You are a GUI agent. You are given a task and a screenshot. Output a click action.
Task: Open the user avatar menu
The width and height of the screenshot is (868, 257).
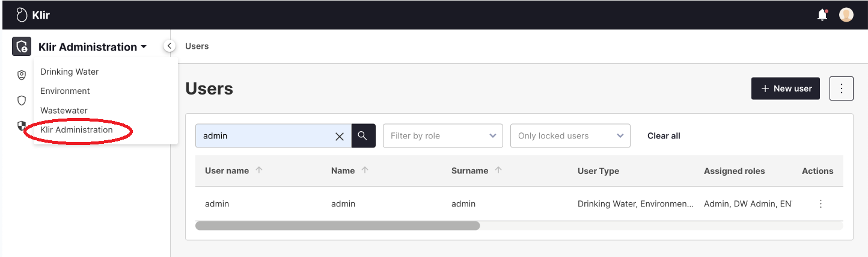(846, 15)
